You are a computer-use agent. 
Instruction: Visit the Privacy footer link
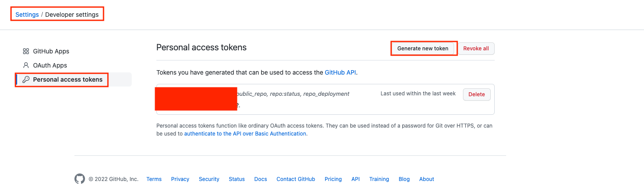(x=180, y=179)
